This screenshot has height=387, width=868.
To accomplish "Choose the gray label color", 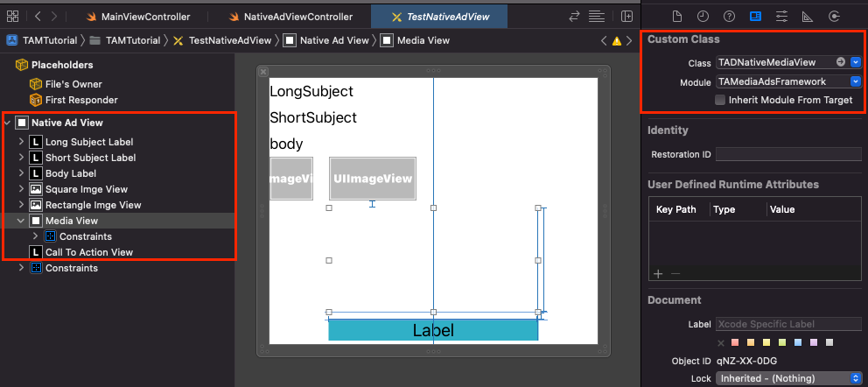I will 829,342.
